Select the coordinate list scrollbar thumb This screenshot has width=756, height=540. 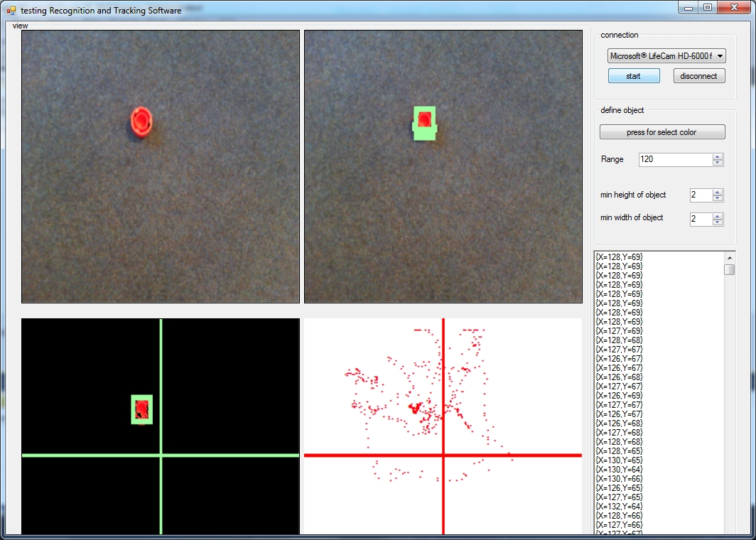pos(730,269)
